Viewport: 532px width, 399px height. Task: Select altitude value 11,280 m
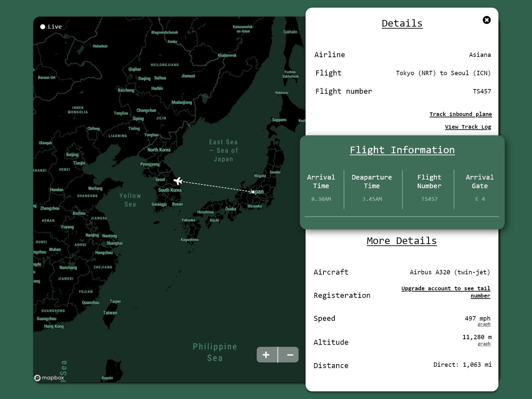[477, 337]
